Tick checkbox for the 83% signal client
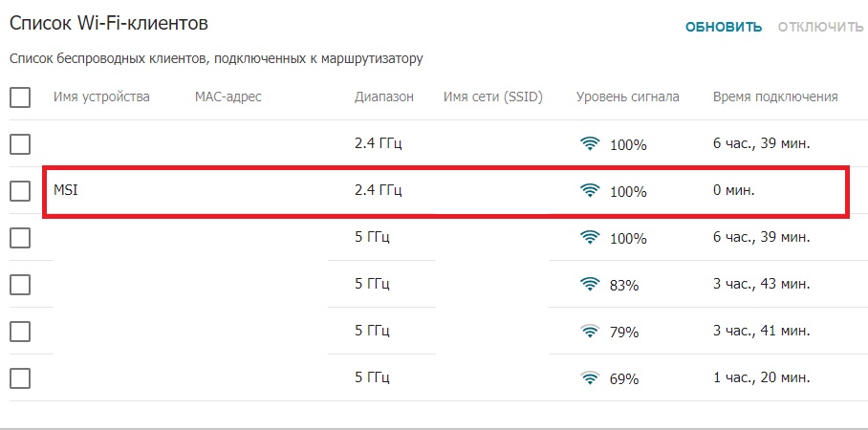Screen dimensions: 868x430 (x=20, y=284)
